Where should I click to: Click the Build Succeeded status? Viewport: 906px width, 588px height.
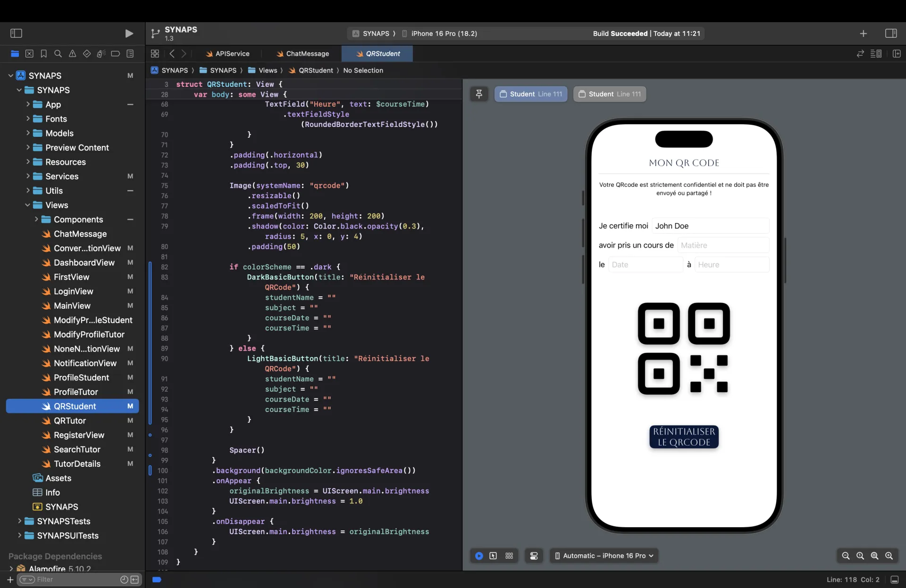pos(646,34)
